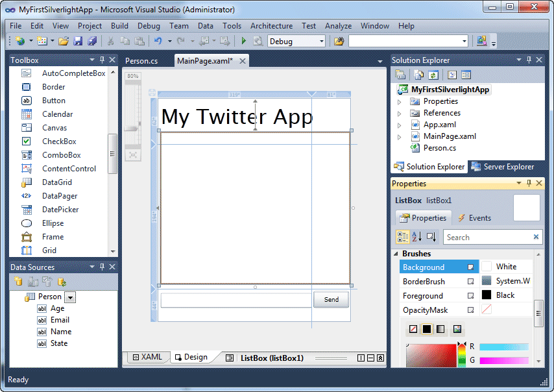Image resolution: width=554 pixels, height=392 pixels.
Task: Toggle auto-hide pin on Properties panel
Action: click(x=529, y=183)
